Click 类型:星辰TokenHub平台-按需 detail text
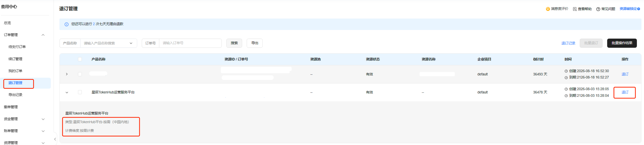Image resolution: width=644 pixels, height=145 pixels. [x=97, y=122]
